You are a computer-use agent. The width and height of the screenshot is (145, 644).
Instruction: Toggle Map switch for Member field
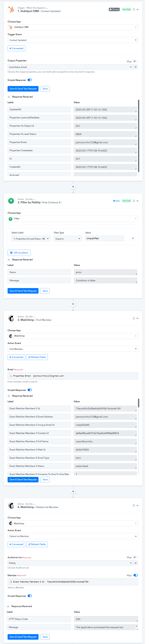point(135,575)
